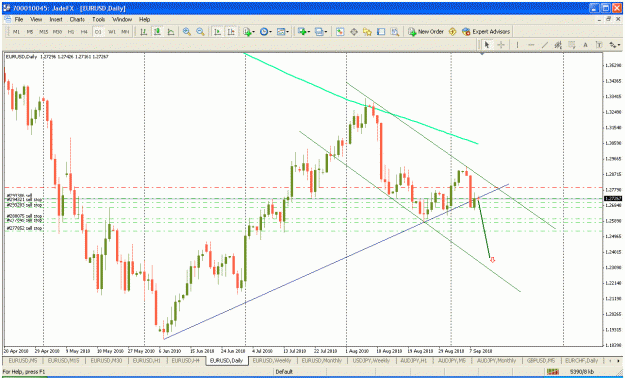Switch chart to candlestick mode

(x=157, y=32)
